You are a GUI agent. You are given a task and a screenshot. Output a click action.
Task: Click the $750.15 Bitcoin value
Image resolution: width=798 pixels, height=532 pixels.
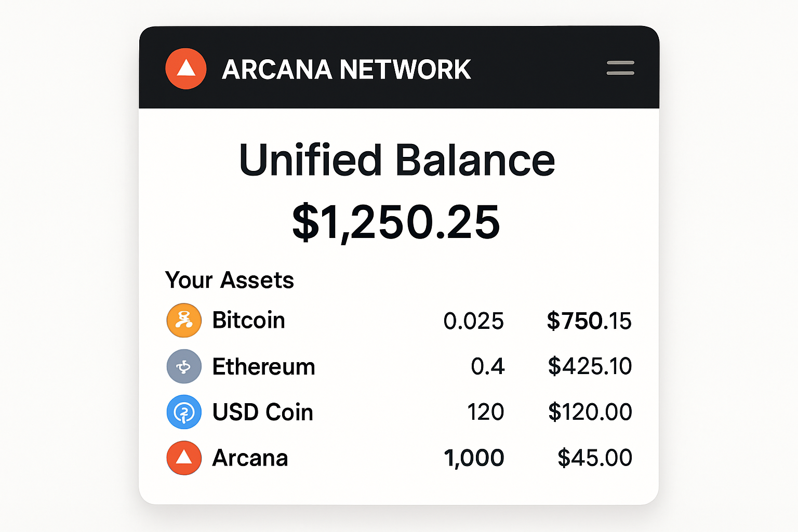point(589,321)
